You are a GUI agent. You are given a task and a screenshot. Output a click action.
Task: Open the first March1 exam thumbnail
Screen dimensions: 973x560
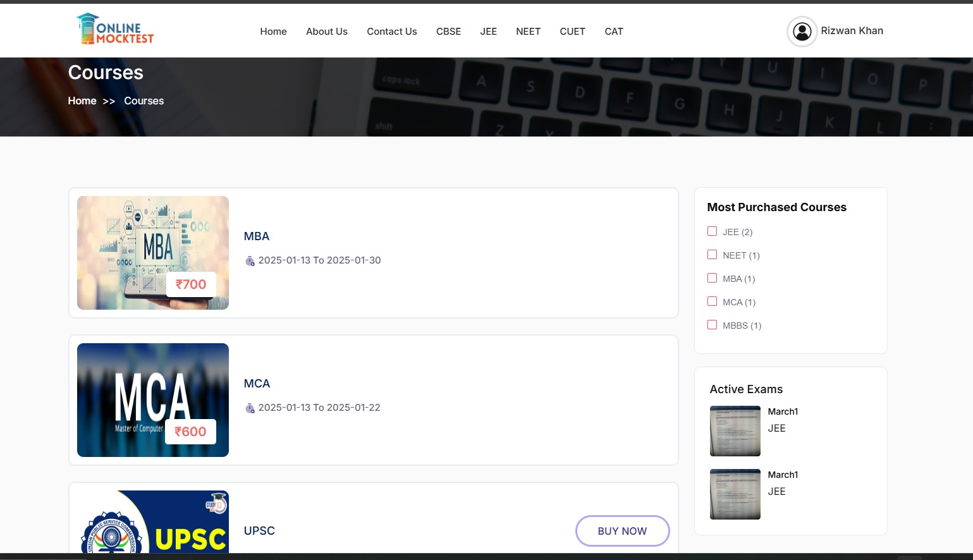tap(735, 431)
